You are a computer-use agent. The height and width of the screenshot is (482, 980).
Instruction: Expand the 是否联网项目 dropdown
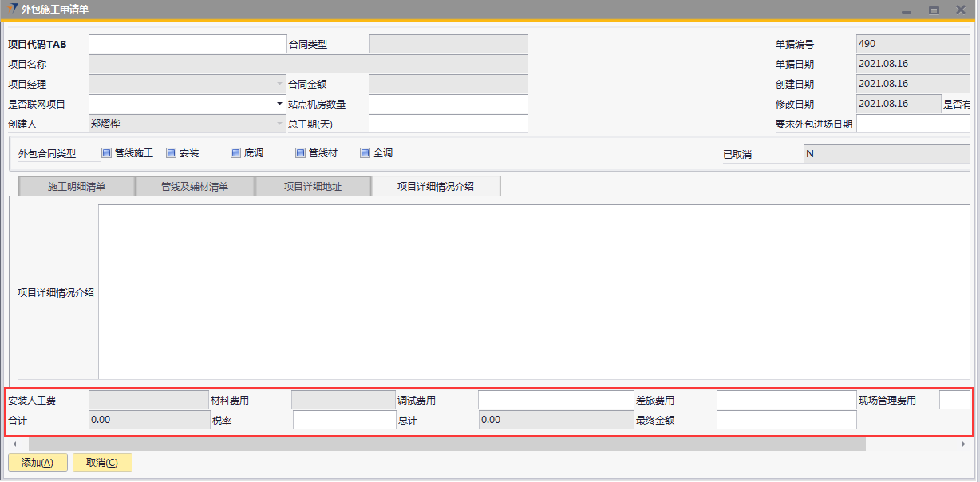[x=279, y=104]
